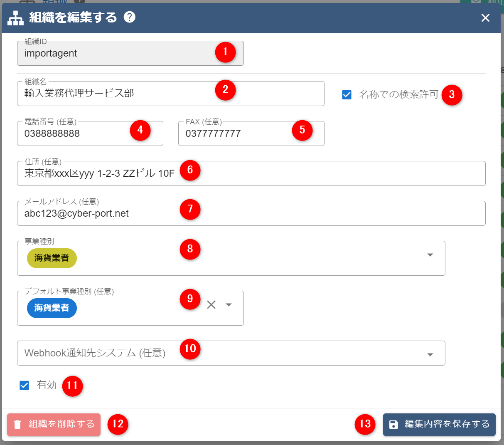The width and height of the screenshot is (504, 445).
Task: Focus the 電話番号 input field
Action: click(x=75, y=133)
